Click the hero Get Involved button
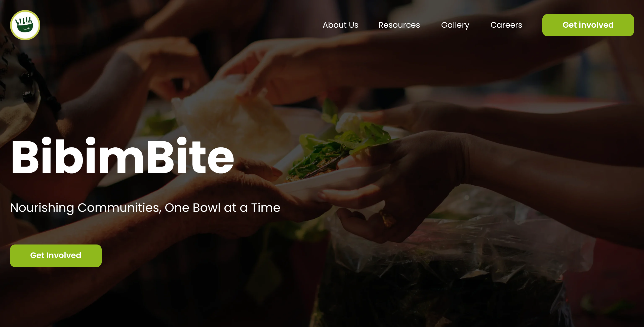Screen dimensions: 644x327 point(56,256)
